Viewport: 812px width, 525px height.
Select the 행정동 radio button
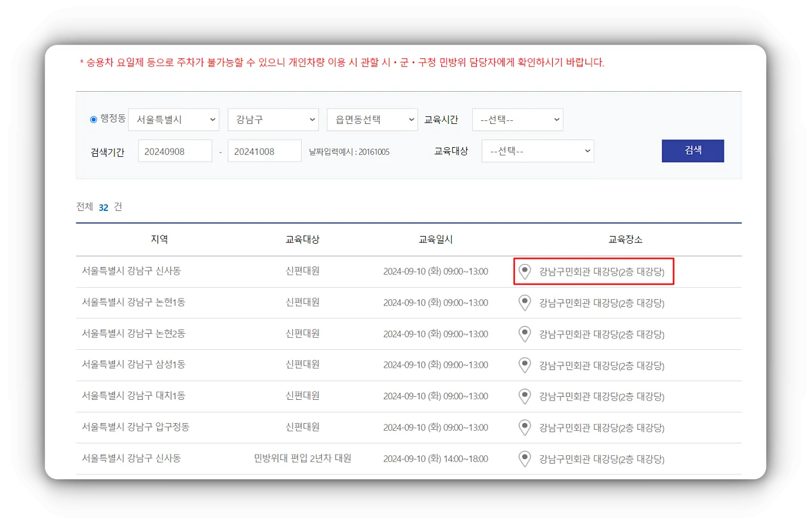[93, 119]
